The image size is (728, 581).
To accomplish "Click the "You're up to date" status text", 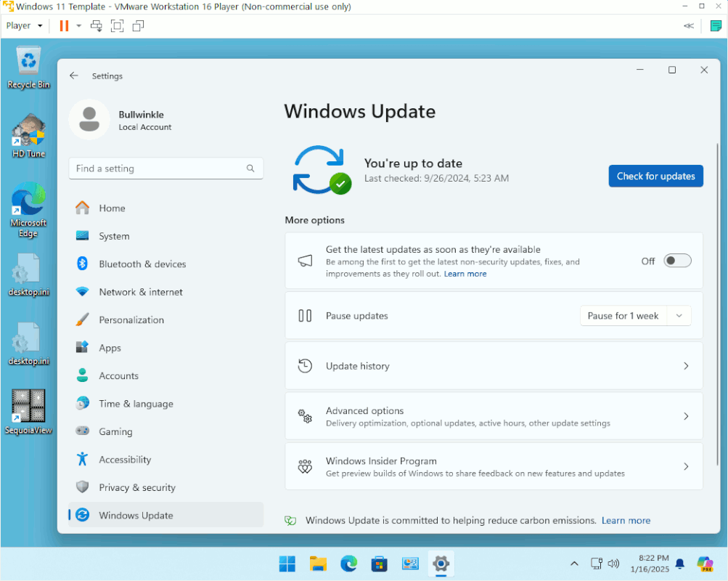I will [413, 163].
